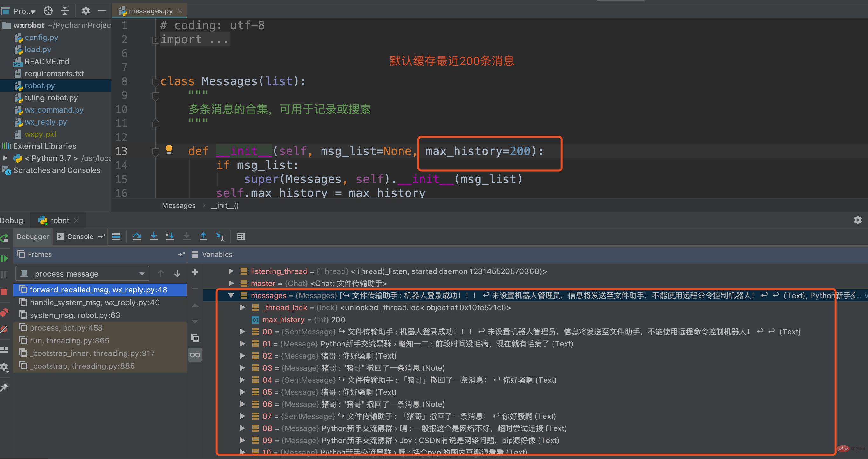Open wx_command.py file

click(x=54, y=110)
